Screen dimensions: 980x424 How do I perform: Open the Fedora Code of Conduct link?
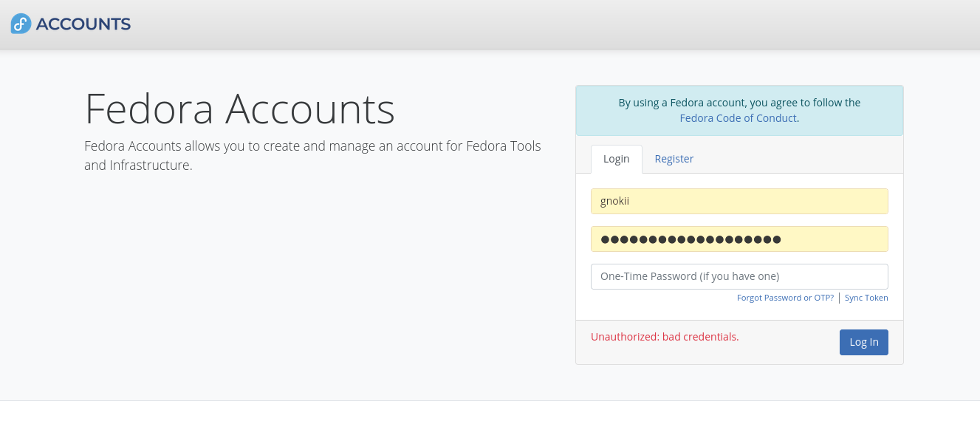[738, 118]
